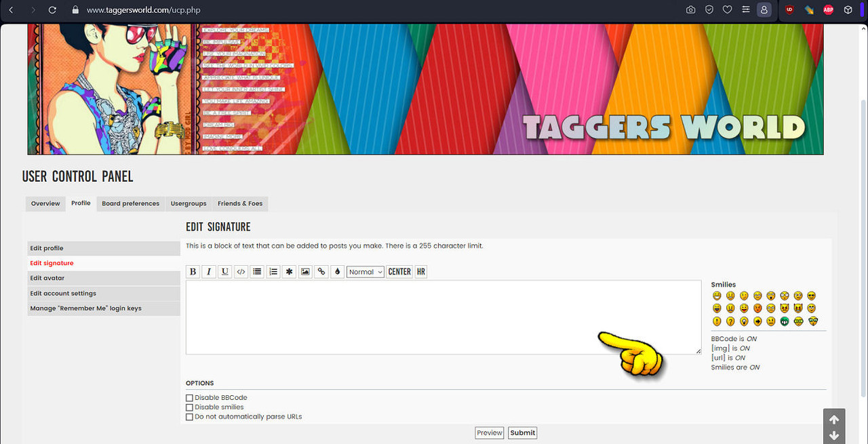Open the uBlock Origin extension
The image size is (868, 444).
click(789, 10)
